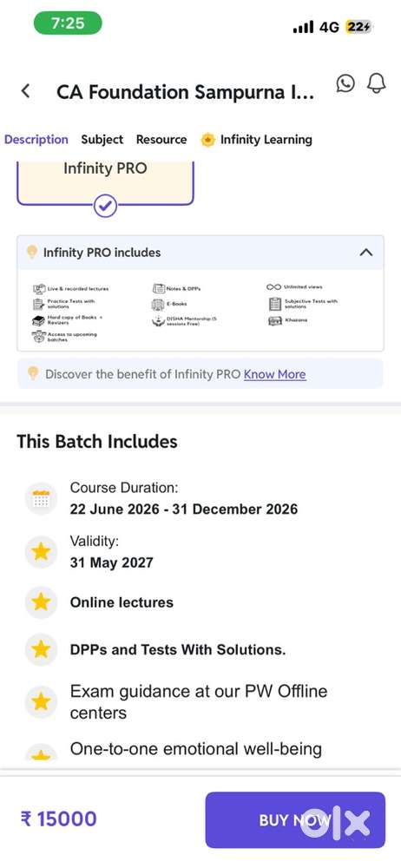Select the Infinity PRO plan checkmark

(x=105, y=207)
